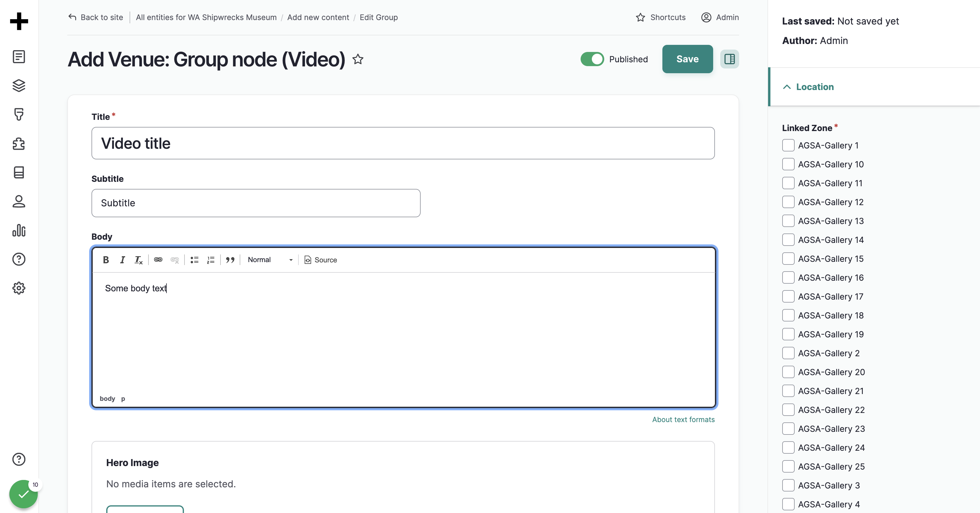980x513 pixels.
Task: Insert a numbered list
Action: 211,260
